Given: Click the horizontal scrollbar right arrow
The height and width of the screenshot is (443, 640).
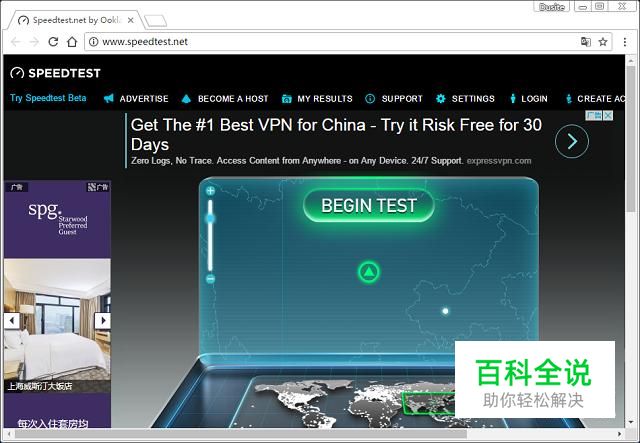Looking at the screenshot, I should coord(620,434).
